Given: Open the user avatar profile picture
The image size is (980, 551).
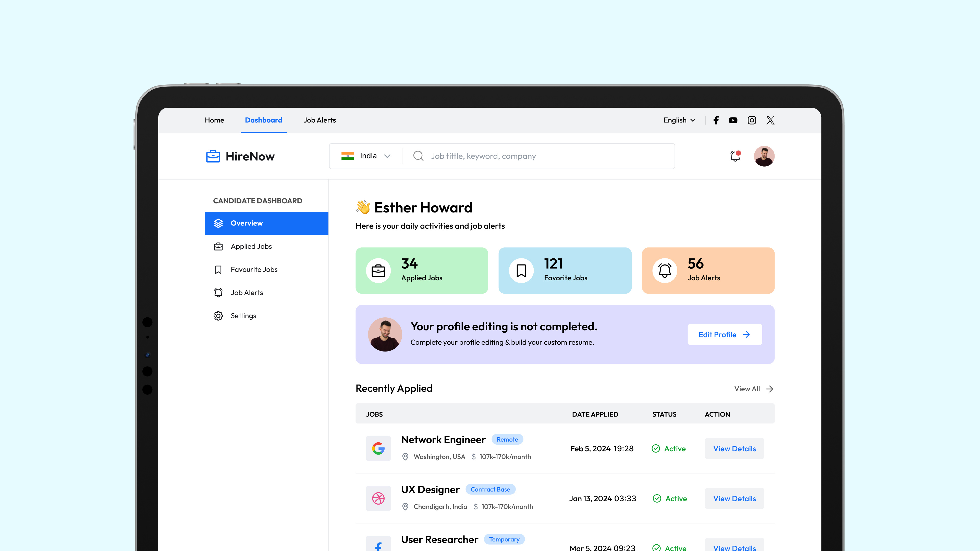Looking at the screenshot, I should click(x=764, y=156).
